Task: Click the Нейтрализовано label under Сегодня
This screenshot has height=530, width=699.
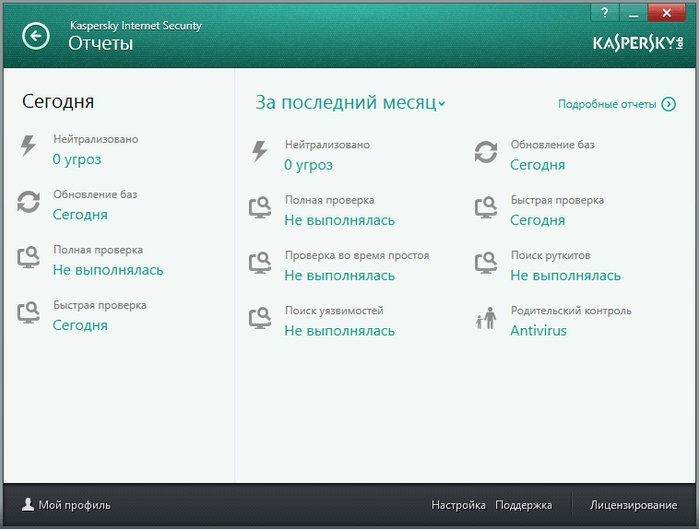Action: click(x=96, y=139)
